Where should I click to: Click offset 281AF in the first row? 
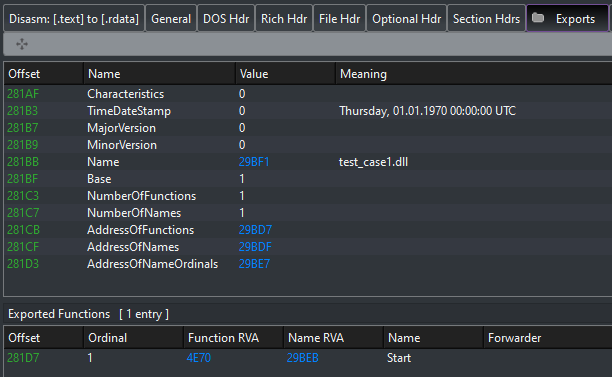23,94
